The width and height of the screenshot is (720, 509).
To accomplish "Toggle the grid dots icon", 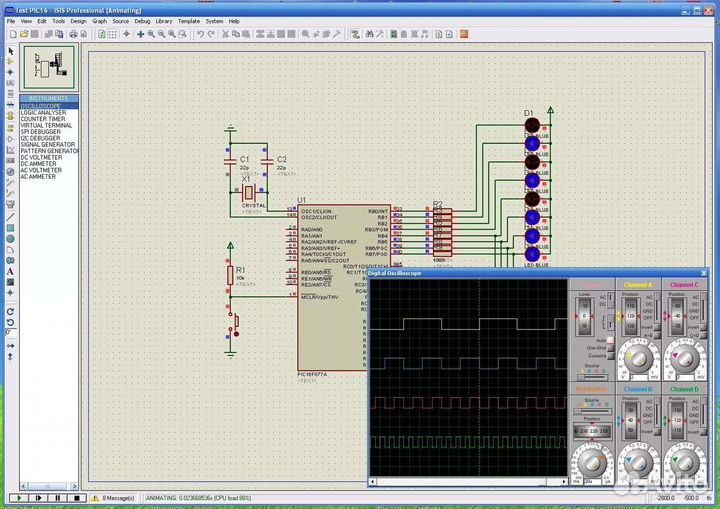I will tap(112, 34).
